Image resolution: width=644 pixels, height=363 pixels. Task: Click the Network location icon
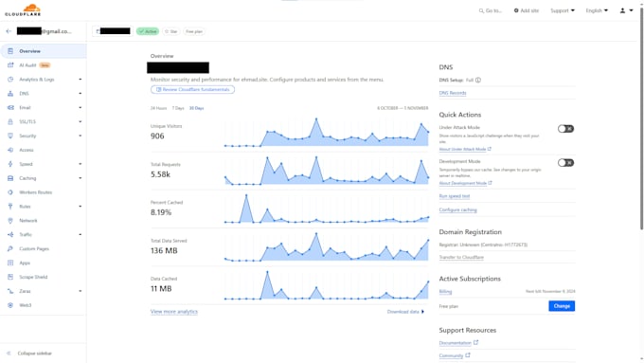pyautogui.click(x=10, y=220)
